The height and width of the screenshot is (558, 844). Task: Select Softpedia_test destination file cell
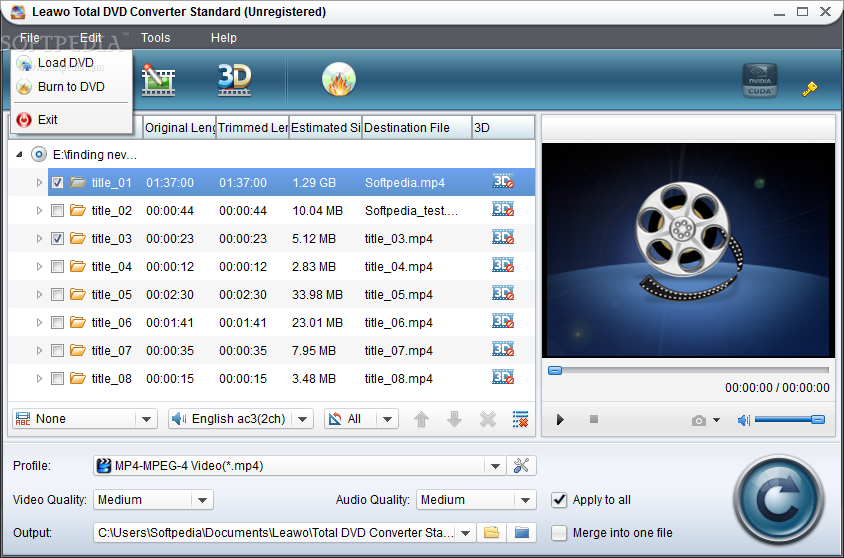[411, 210]
